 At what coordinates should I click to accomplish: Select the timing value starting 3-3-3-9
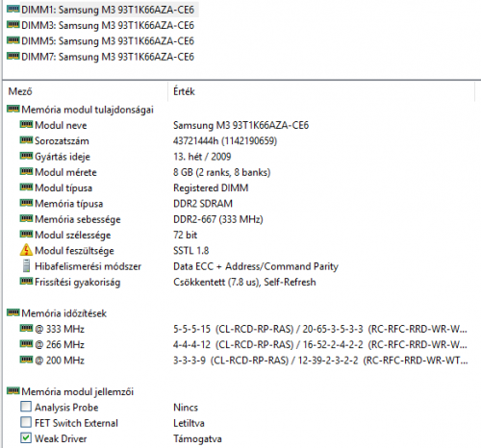point(320,361)
